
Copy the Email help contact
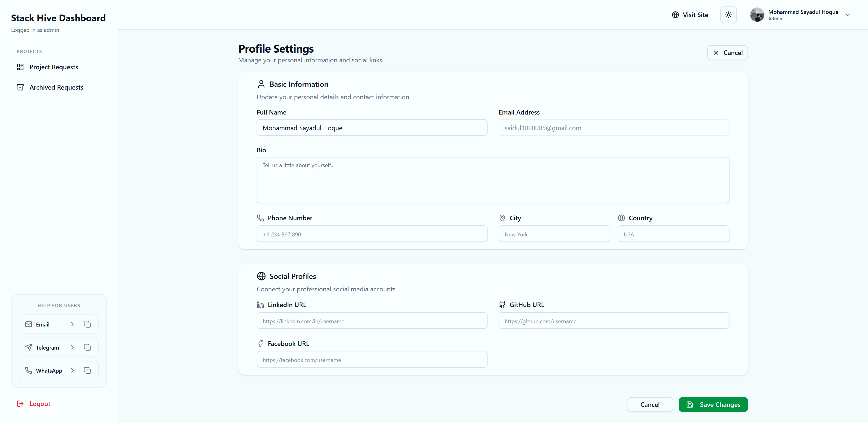coord(87,324)
